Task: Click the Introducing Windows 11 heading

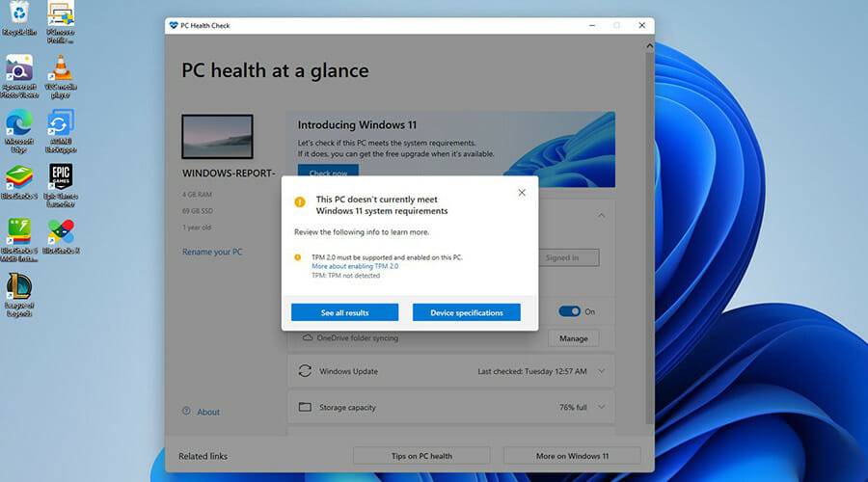Action: point(357,125)
